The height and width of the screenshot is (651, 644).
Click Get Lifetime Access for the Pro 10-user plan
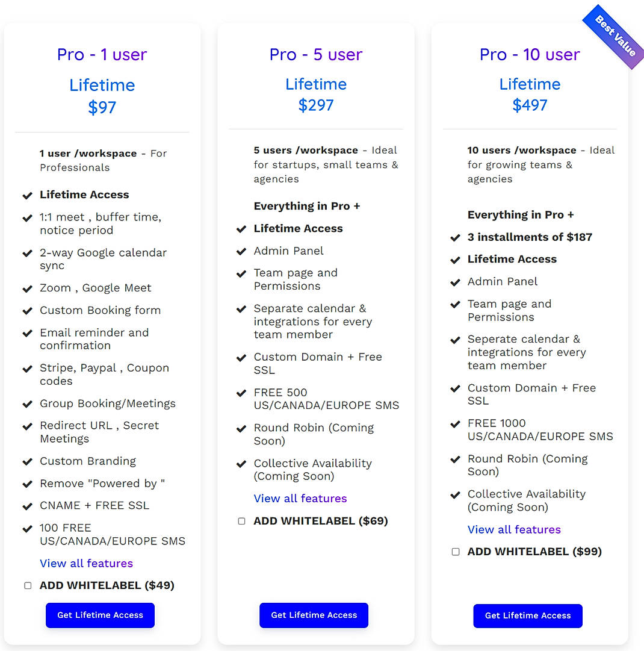tap(527, 615)
